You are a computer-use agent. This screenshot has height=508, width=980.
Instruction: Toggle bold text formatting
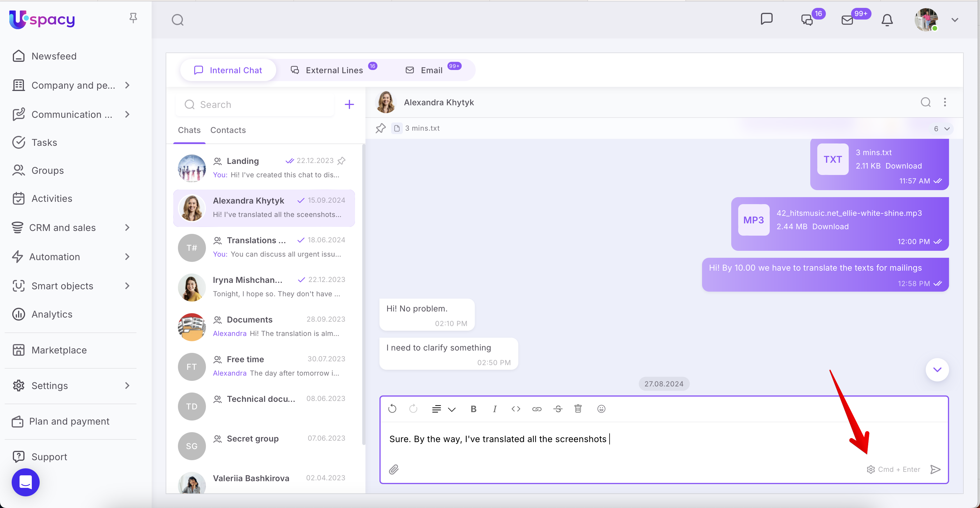473,409
